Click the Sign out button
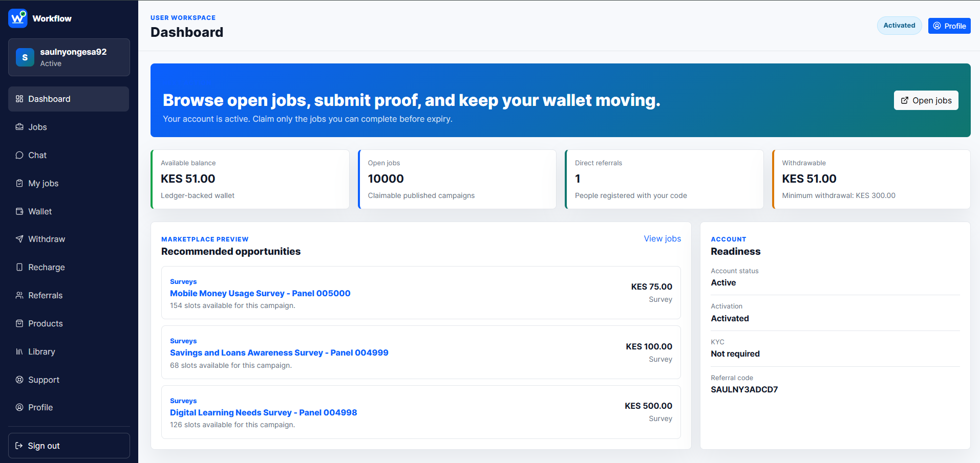Screen dimensions: 980x463 (x=69, y=446)
